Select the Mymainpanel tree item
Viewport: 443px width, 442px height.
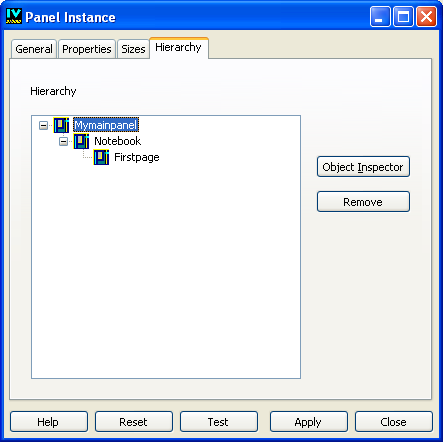(x=106, y=125)
